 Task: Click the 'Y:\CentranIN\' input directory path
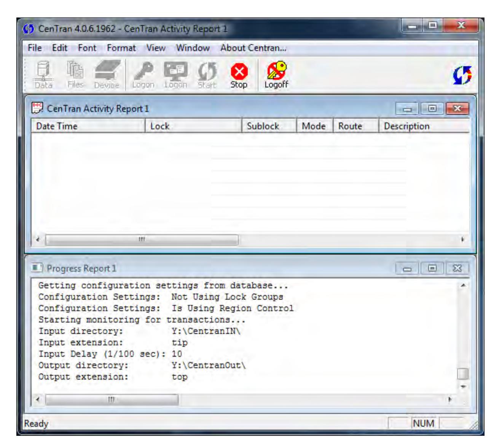[x=206, y=331]
